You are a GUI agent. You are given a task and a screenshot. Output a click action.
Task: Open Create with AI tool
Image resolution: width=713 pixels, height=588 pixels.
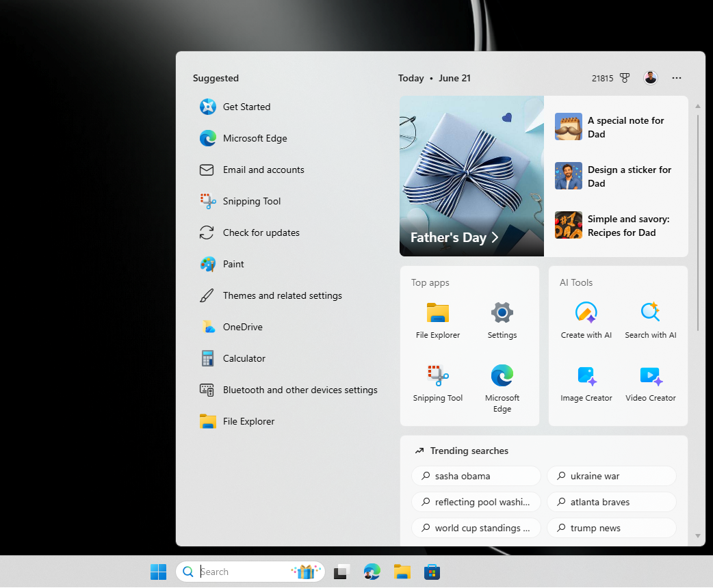(x=586, y=321)
